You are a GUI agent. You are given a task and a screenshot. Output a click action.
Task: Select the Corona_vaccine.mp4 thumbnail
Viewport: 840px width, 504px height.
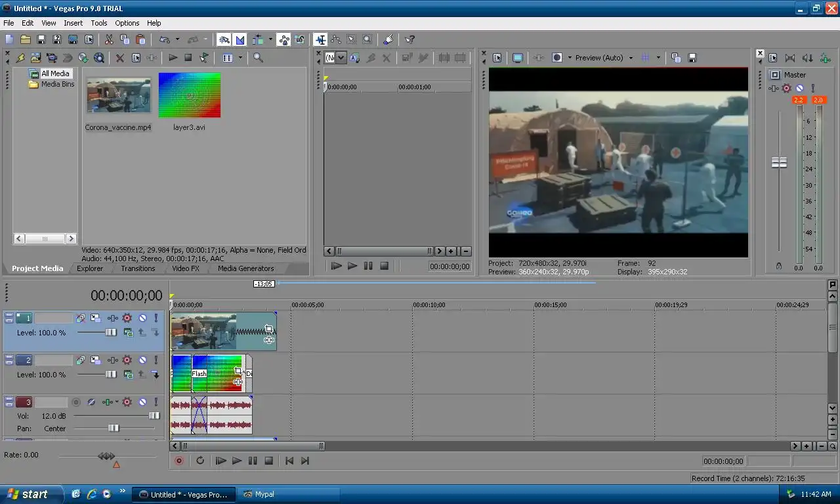pyautogui.click(x=118, y=94)
